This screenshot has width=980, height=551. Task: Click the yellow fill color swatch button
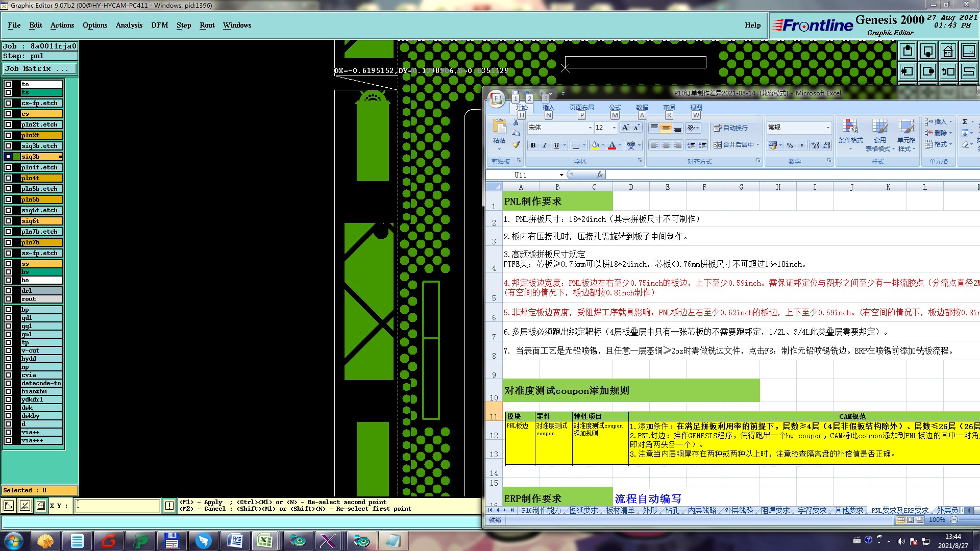(595, 145)
